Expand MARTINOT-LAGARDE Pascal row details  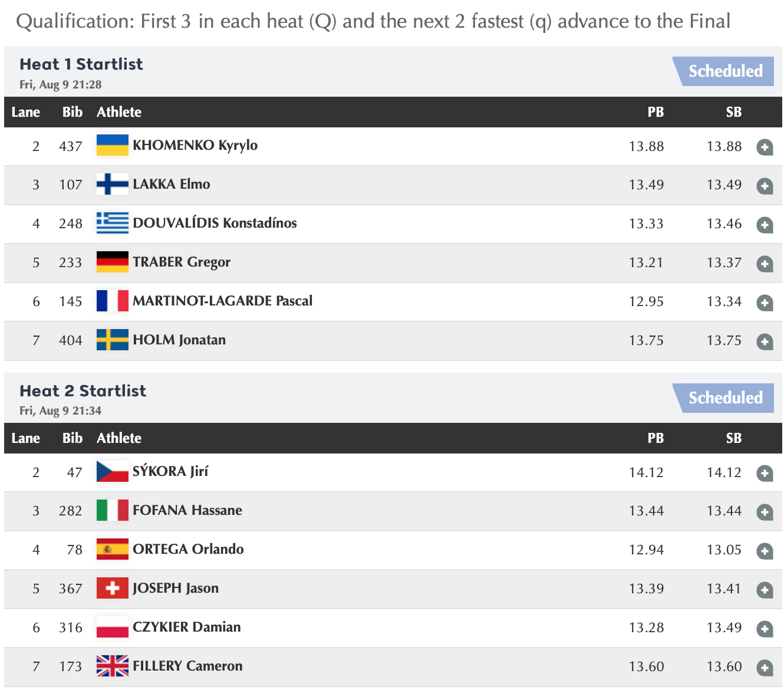765,303
